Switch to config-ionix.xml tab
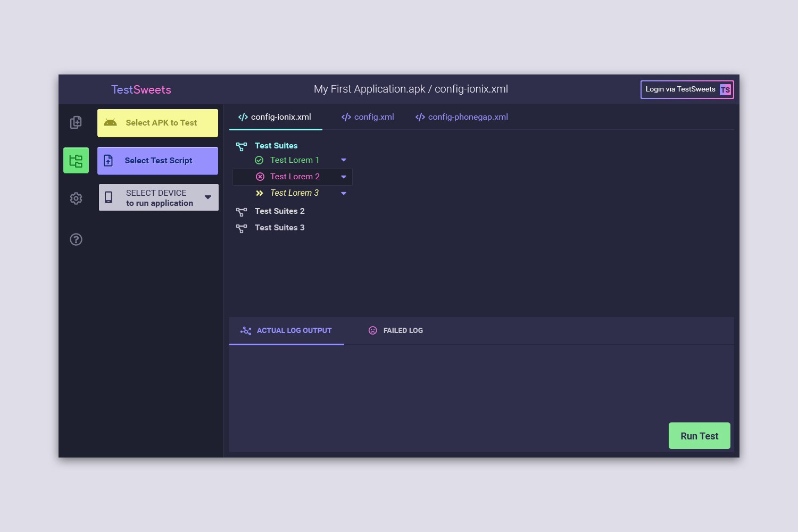 click(x=276, y=117)
